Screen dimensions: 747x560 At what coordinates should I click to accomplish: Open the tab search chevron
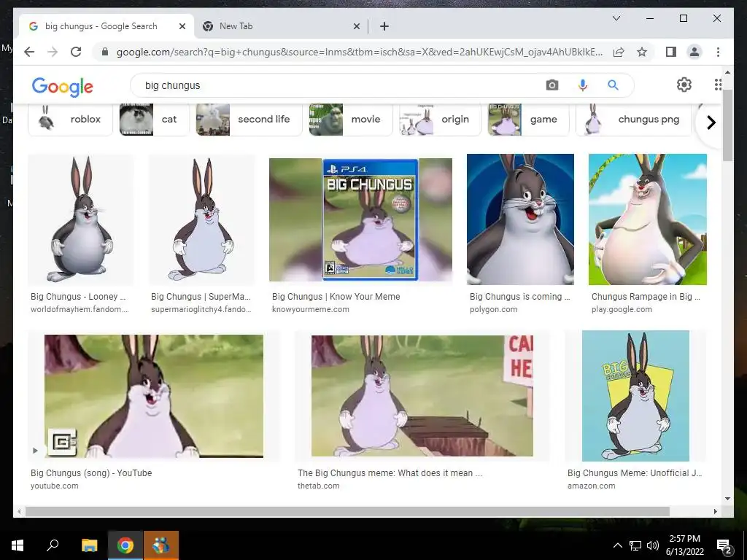616,18
